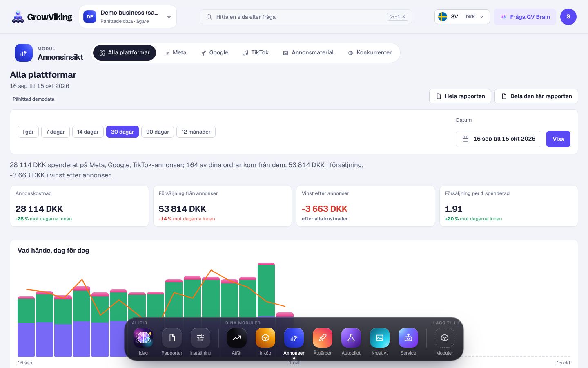Open the Konkurrenter tab

pyautogui.click(x=370, y=53)
